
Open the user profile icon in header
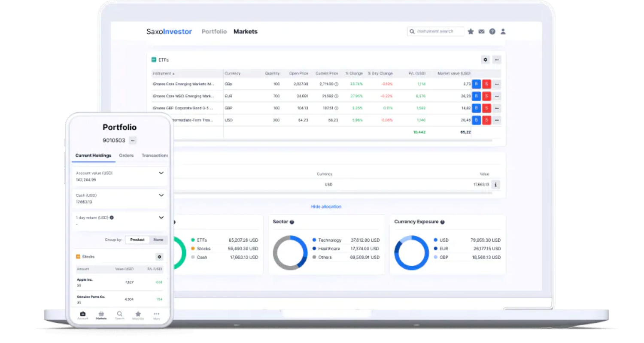click(503, 31)
